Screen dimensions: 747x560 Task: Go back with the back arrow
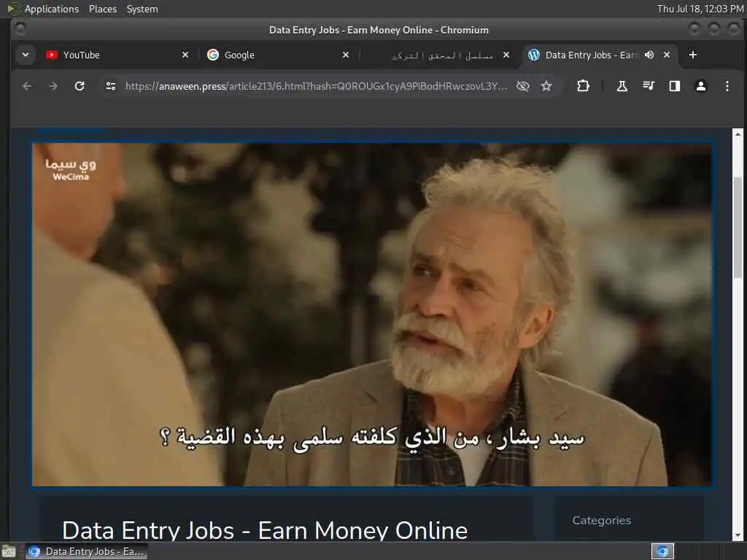27,86
